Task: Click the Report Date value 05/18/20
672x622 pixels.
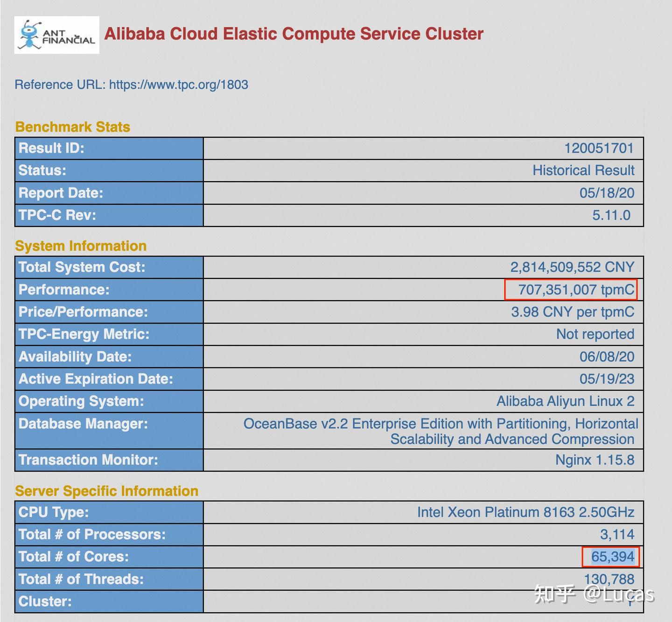Action: pyautogui.click(x=607, y=193)
